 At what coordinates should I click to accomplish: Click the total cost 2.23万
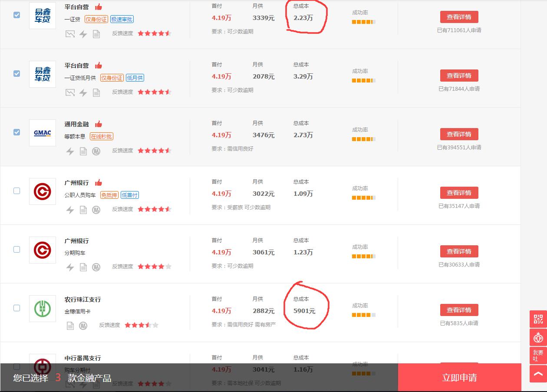click(303, 18)
